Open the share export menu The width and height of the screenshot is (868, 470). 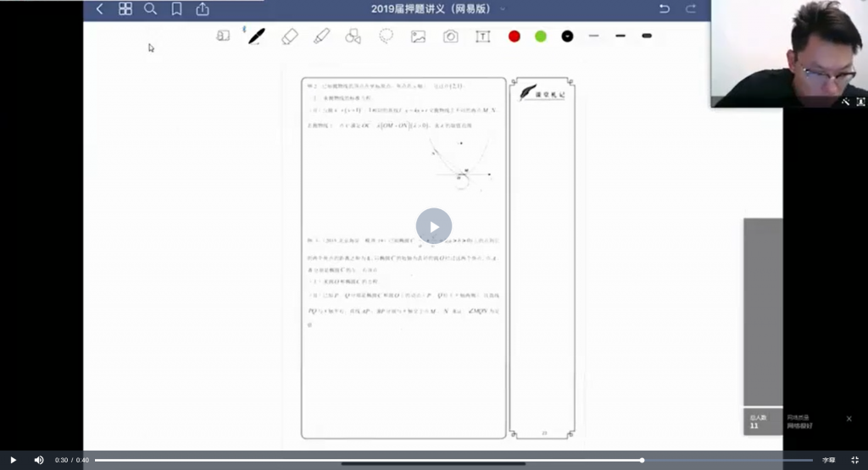point(203,9)
